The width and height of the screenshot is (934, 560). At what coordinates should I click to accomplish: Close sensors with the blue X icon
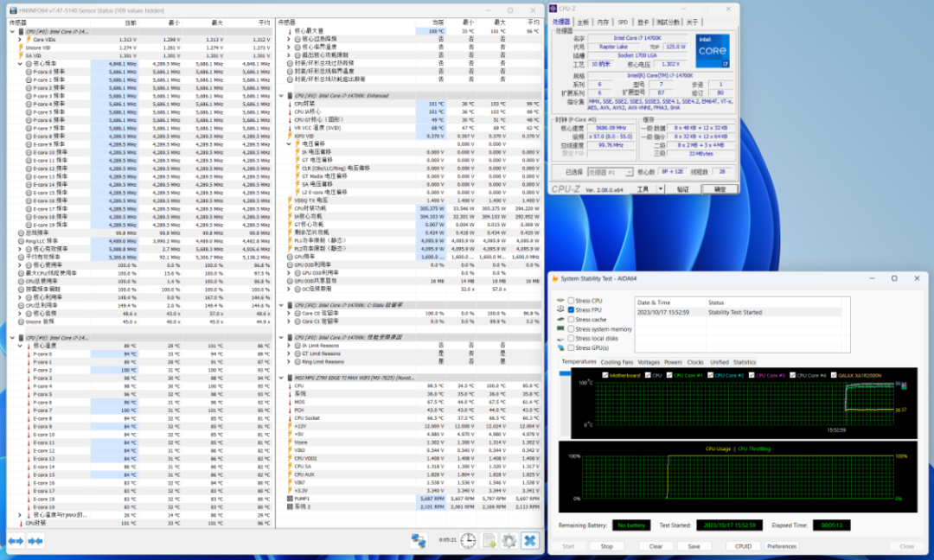pos(529,541)
